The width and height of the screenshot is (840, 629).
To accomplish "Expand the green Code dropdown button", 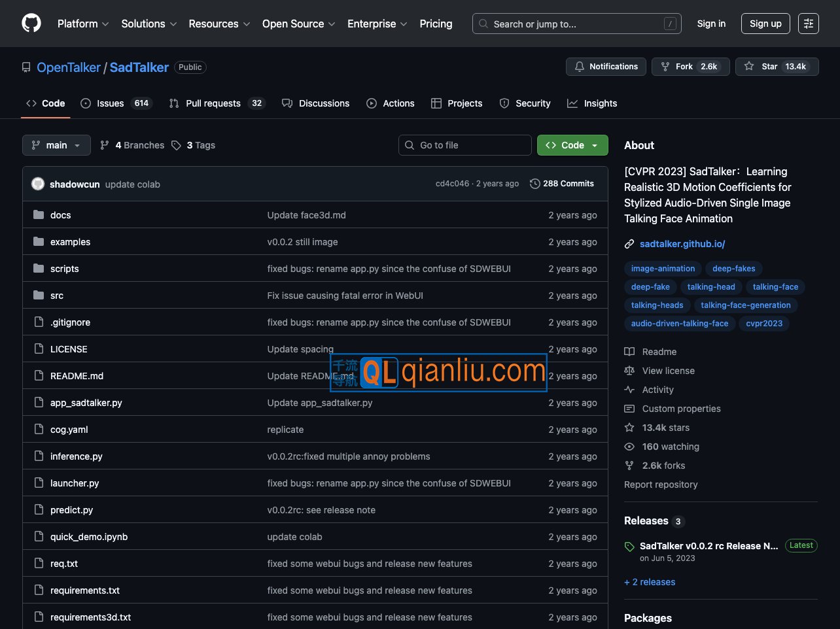I will (x=572, y=145).
